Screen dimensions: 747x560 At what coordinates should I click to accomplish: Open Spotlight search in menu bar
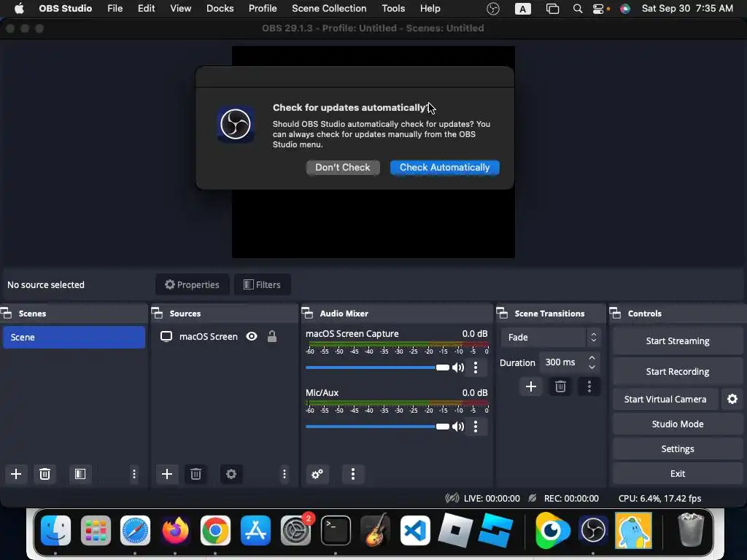tap(578, 9)
